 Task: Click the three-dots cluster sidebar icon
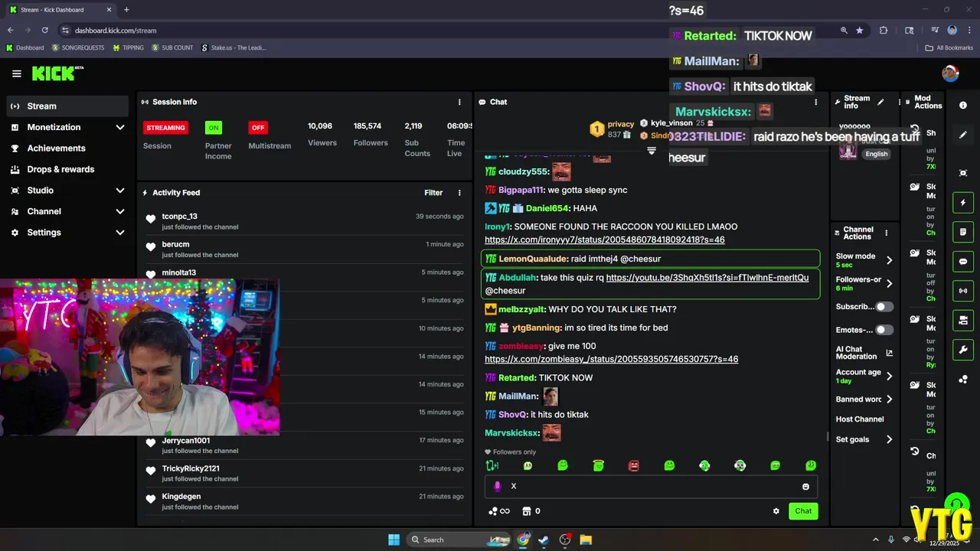click(963, 380)
